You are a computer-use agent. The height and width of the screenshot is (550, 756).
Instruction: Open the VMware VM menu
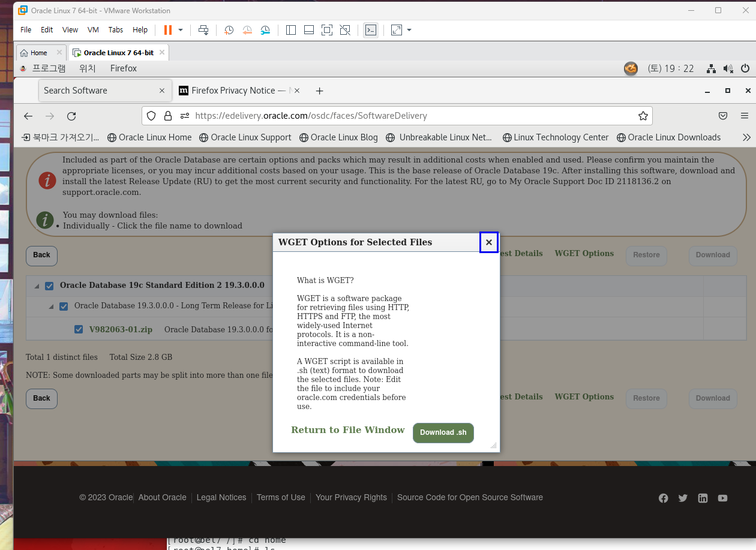(x=93, y=30)
